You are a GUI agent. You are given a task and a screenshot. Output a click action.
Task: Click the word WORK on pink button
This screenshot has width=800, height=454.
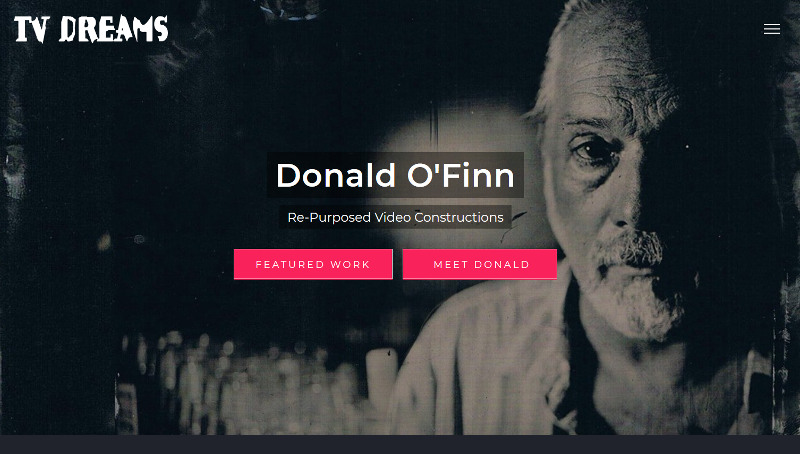pyautogui.click(x=350, y=264)
